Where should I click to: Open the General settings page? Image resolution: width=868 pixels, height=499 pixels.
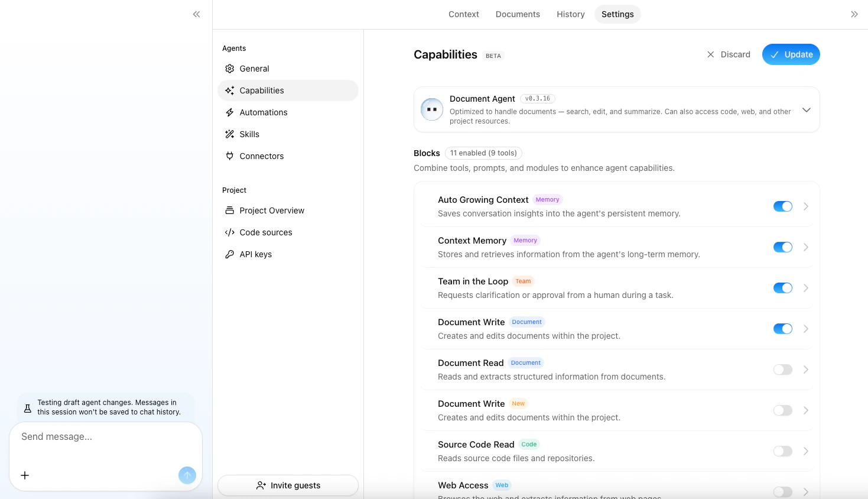[288, 69]
